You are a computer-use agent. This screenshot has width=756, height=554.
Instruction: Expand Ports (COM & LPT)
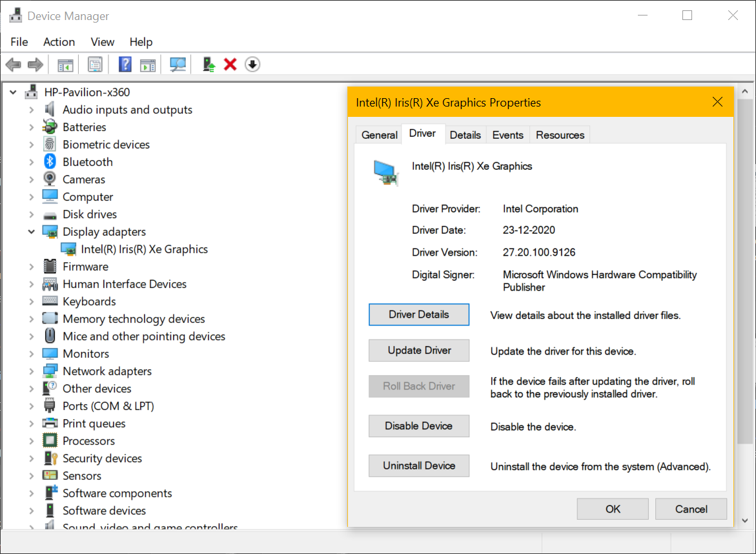(32, 406)
